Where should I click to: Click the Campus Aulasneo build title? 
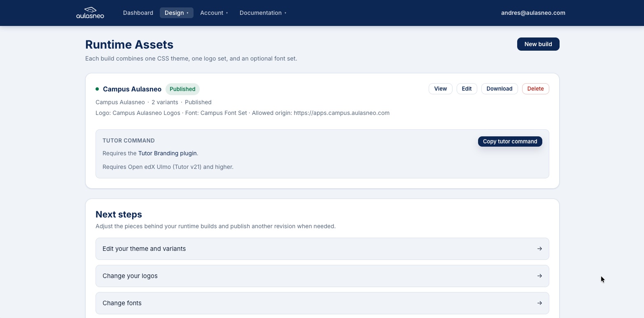[132, 89]
